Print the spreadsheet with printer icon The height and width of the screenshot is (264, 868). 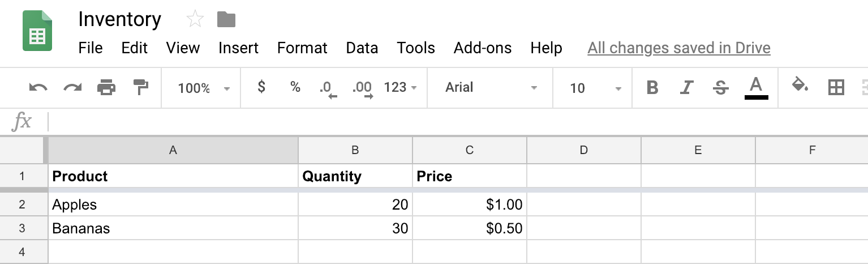point(106,88)
